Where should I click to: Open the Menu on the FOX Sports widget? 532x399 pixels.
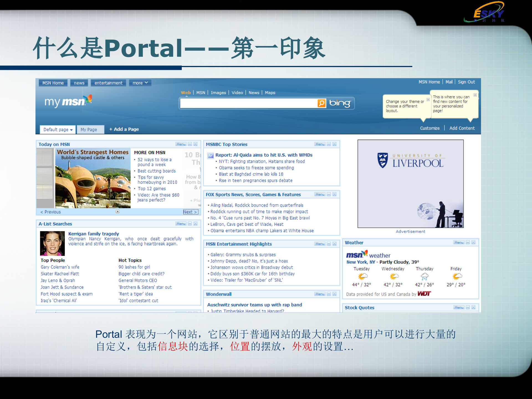click(319, 194)
